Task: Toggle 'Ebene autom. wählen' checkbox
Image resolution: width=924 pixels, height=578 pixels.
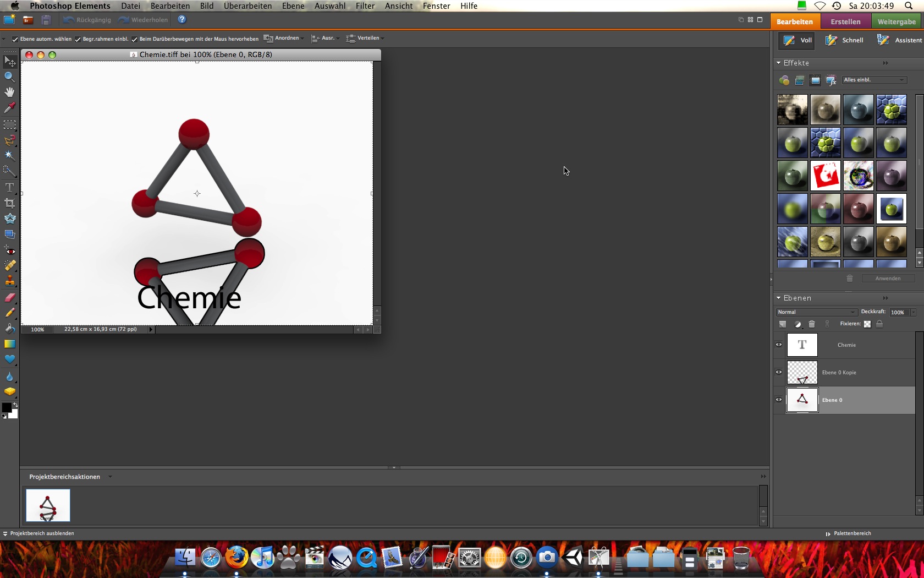Action: click(15, 39)
